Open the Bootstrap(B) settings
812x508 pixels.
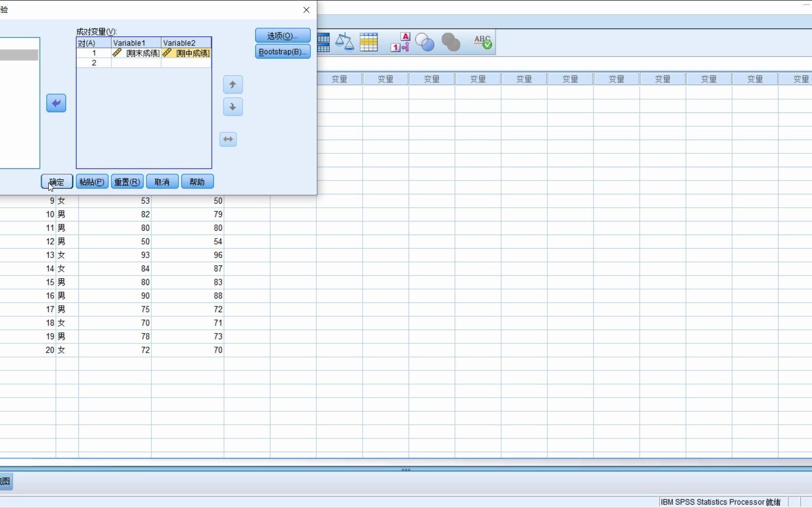(x=282, y=52)
